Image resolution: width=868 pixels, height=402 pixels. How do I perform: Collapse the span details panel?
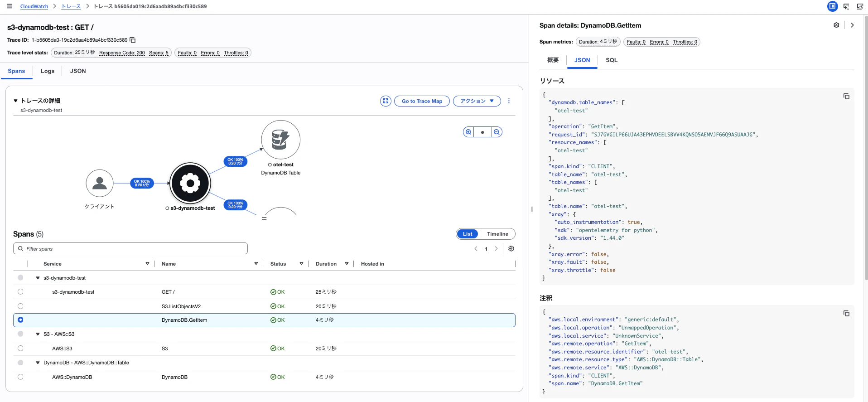coord(852,25)
